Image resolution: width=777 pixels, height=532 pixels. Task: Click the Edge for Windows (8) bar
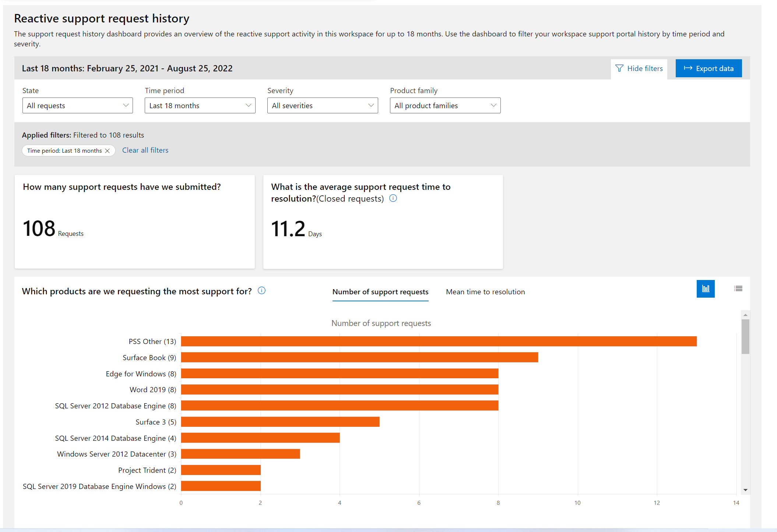[340, 373]
